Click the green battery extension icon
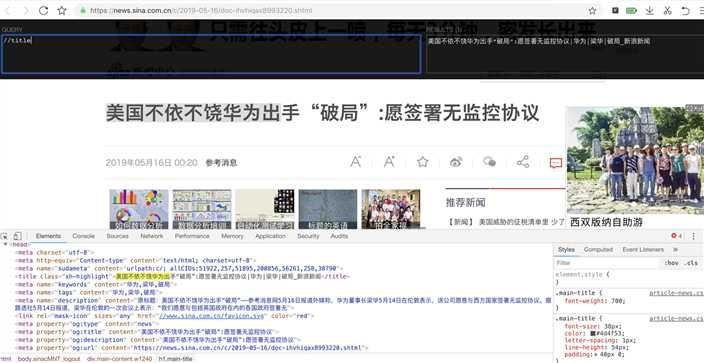The image size is (704, 363). point(632,10)
